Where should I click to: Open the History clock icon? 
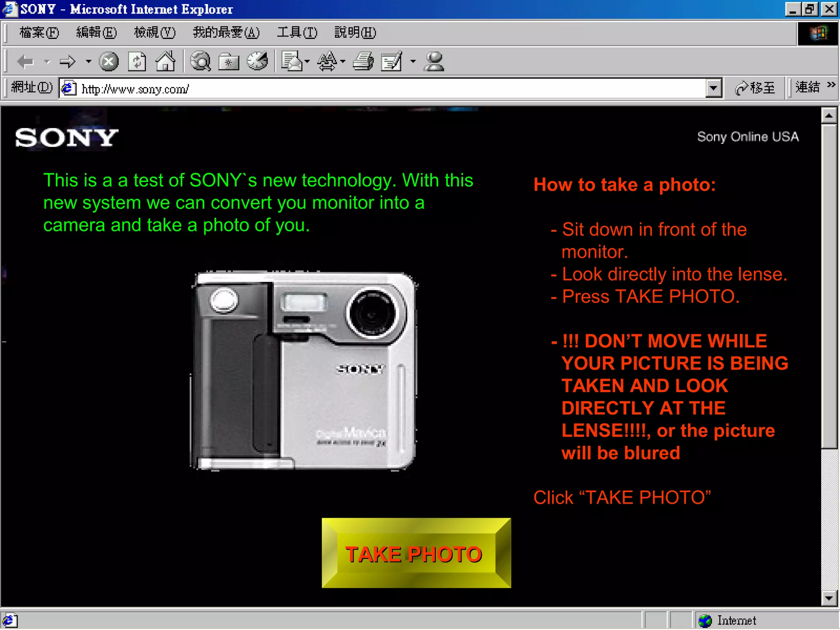257,62
